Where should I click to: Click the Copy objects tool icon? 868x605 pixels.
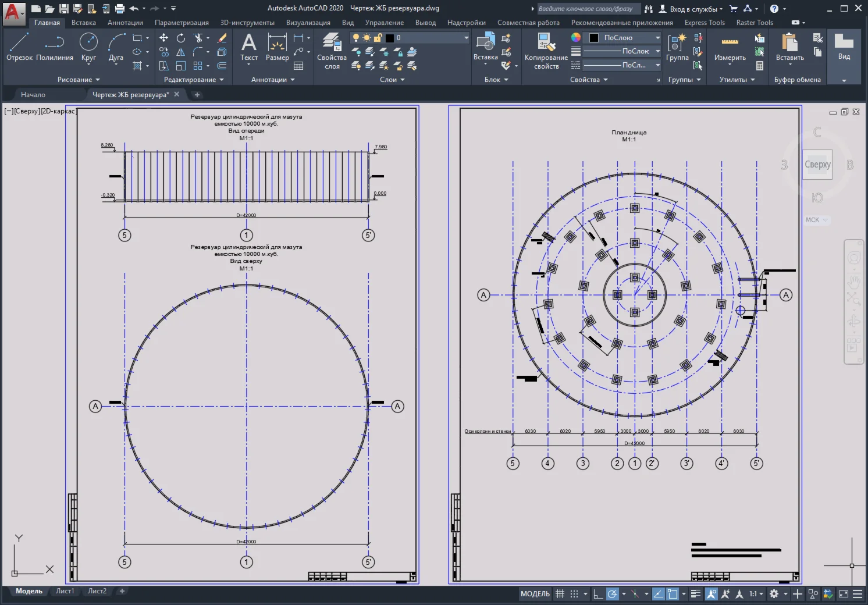[x=164, y=52]
